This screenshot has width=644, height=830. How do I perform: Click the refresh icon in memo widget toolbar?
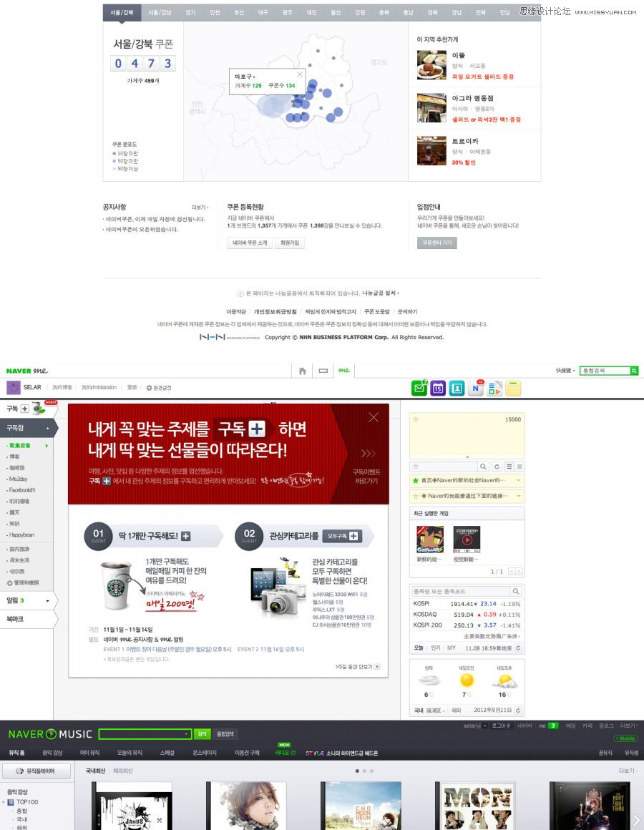(x=497, y=467)
